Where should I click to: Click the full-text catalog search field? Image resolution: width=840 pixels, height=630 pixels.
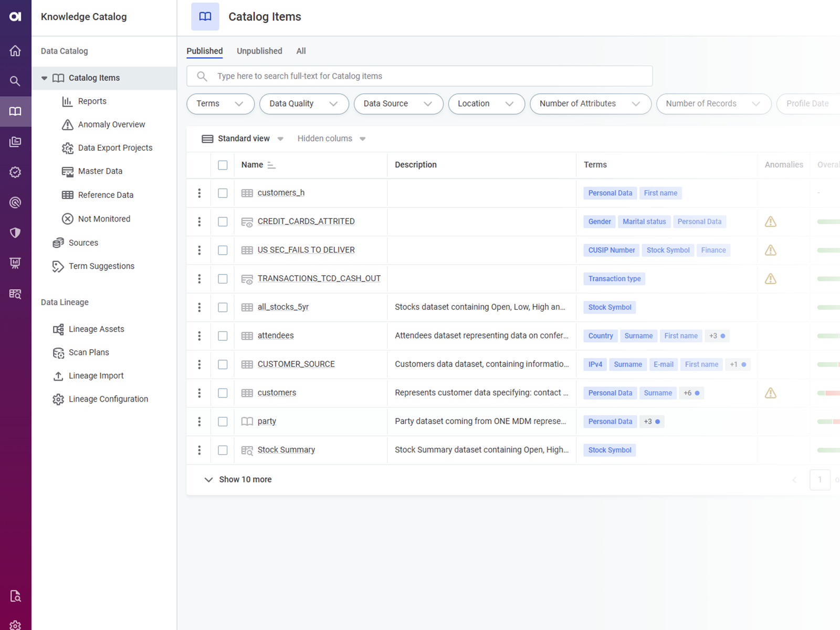[420, 76]
